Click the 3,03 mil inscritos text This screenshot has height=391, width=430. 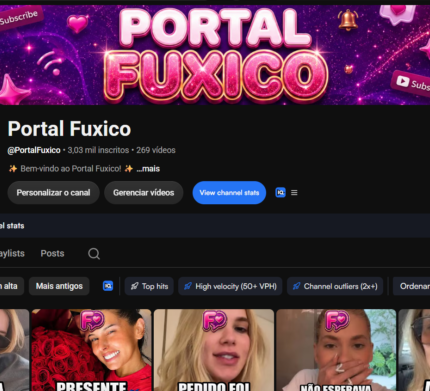click(x=98, y=150)
